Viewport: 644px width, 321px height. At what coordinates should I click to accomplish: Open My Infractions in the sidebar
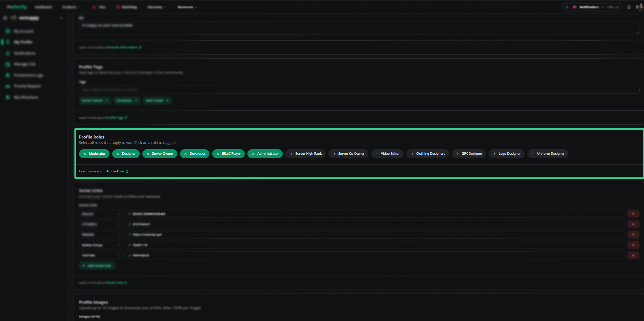26,97
